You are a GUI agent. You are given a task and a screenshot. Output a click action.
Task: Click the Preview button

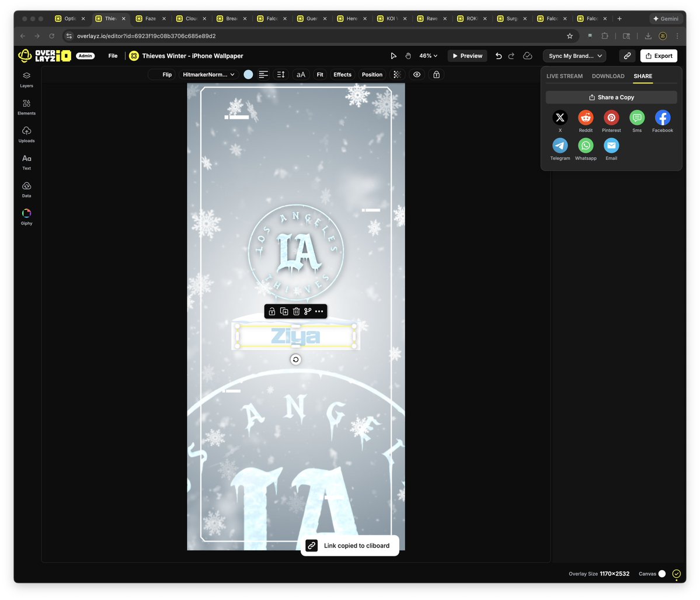point(468,56)
